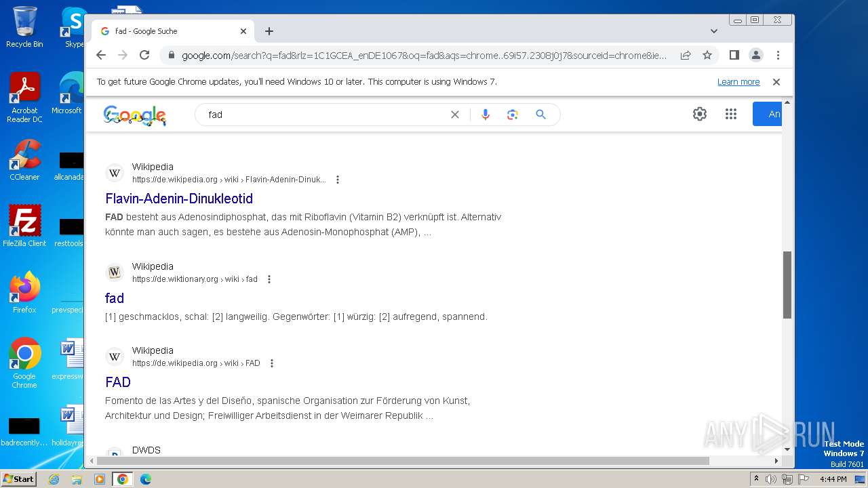The width and height of the screenshot is (868, 488).
Task: Open the 'Flavin-Adenin-Dinukleotid' result
Action: (179, 199)
